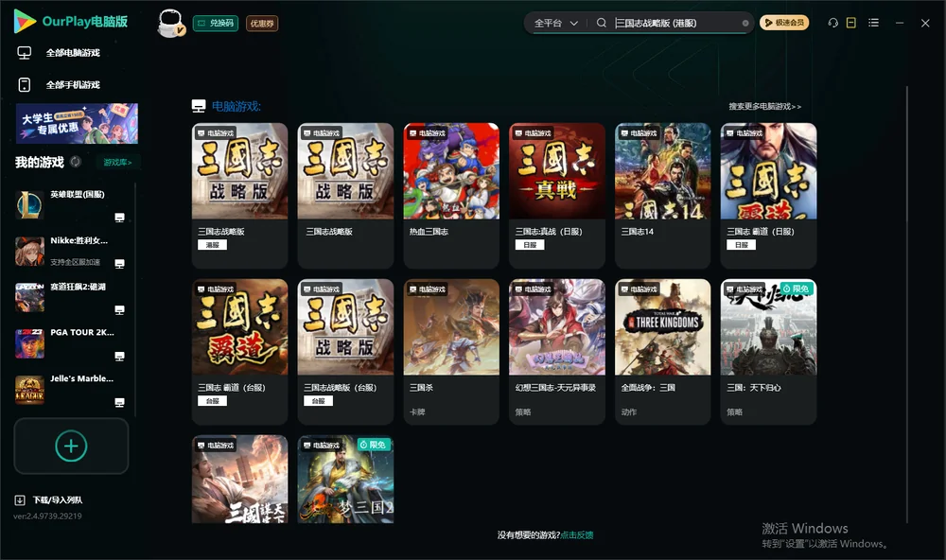Click the download icon beside 下载/导入列队
The image size is (946, 560).
point(20,500)
